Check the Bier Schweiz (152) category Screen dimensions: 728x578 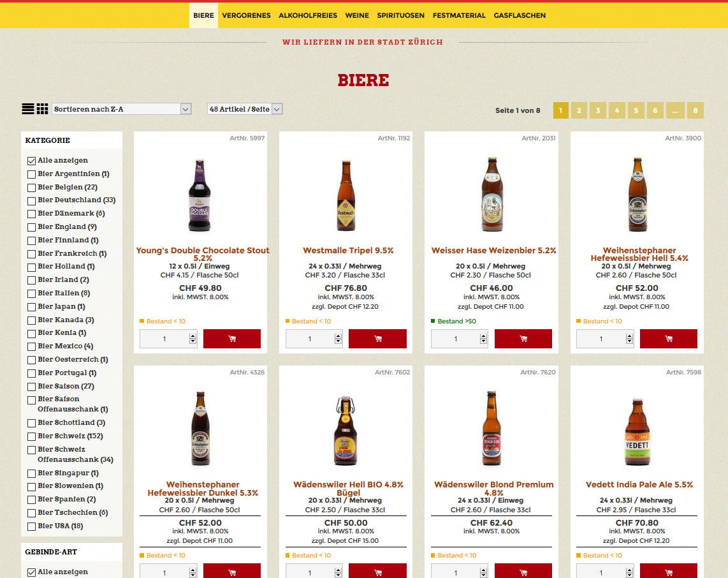tap(32, 437)
